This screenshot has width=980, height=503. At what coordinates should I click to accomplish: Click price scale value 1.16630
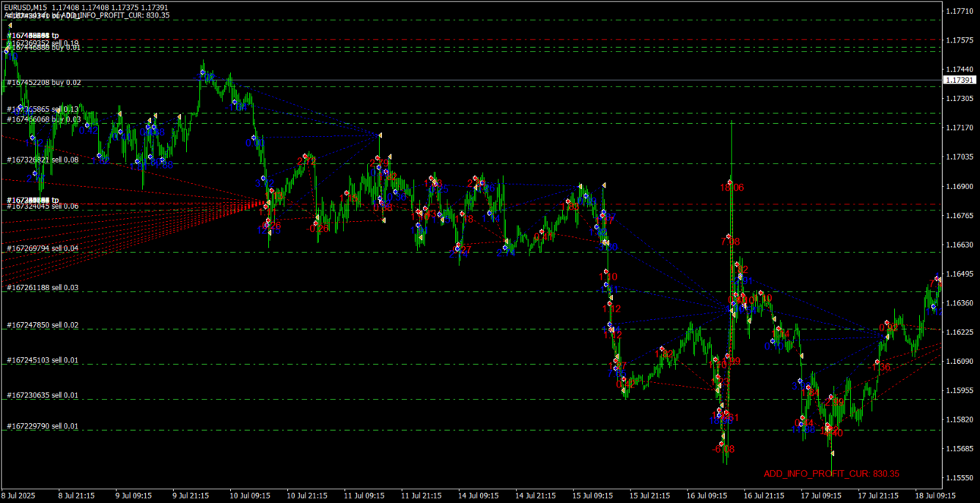pos(959,245)
